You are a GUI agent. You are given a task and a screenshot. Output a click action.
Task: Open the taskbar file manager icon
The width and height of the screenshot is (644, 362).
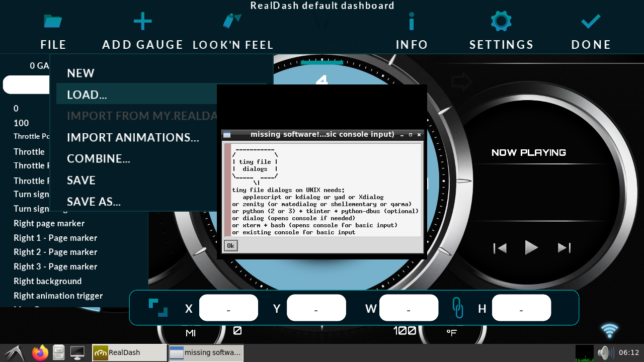point(59,352)
